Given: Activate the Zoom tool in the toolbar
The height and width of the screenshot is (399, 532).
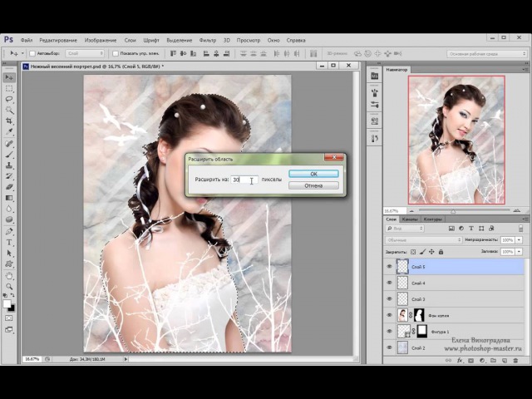Looking at the screenshot, I should [10, 284].
